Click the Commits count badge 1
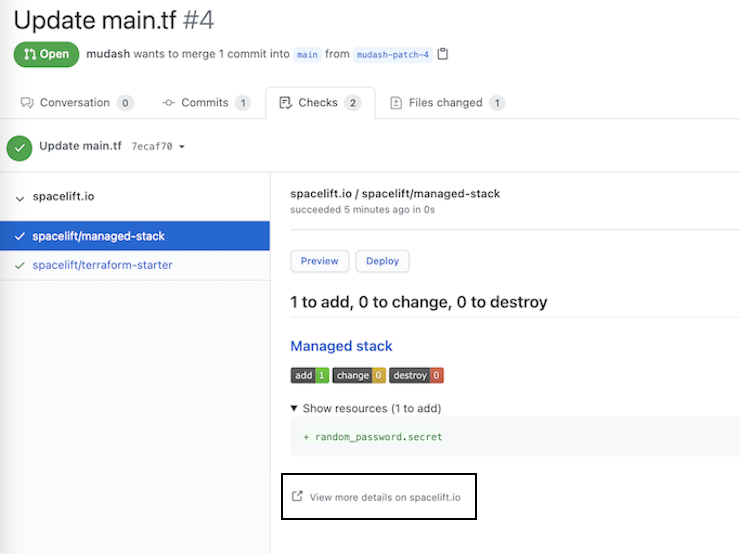This screenshot has height=554, width=740. point(243,103)
